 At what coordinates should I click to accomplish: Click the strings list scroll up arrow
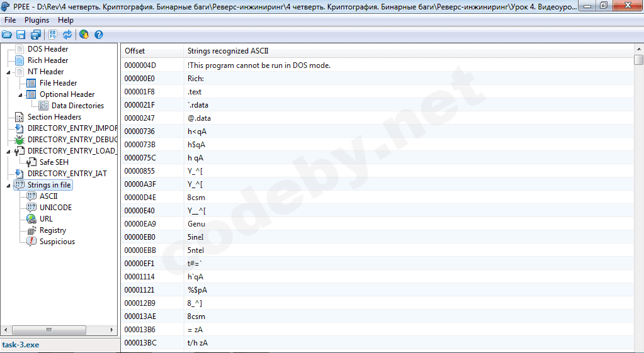point(639,49)
